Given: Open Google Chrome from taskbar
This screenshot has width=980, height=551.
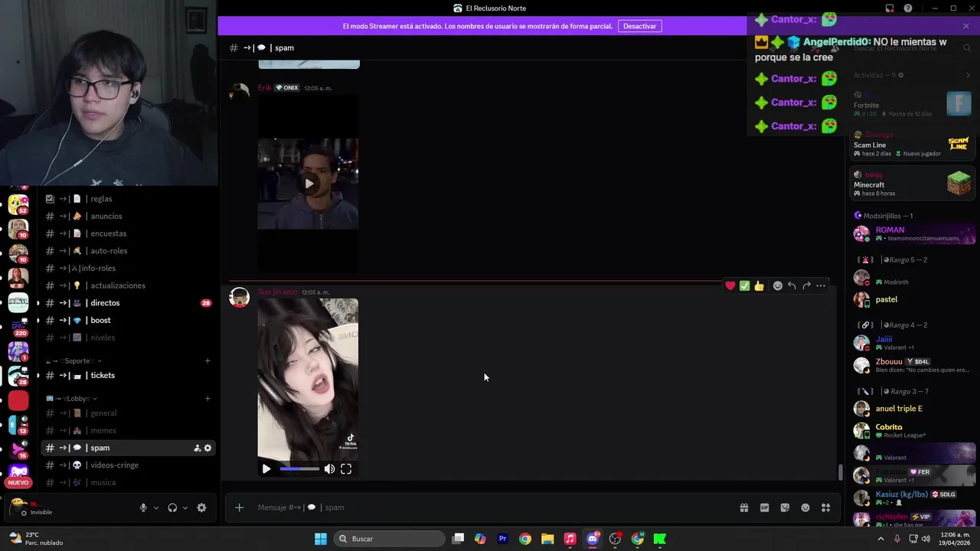Looking at the screenshot, I should (x=524, y=539).
